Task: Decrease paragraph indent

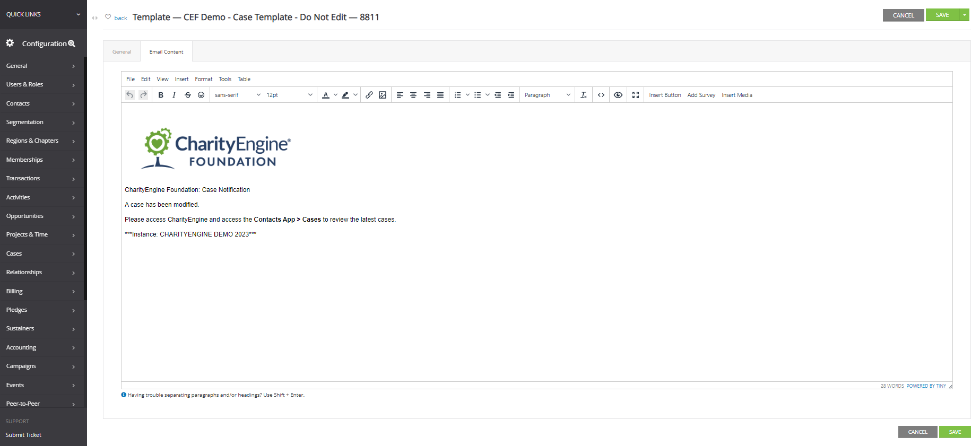Action: click(498, 95)
